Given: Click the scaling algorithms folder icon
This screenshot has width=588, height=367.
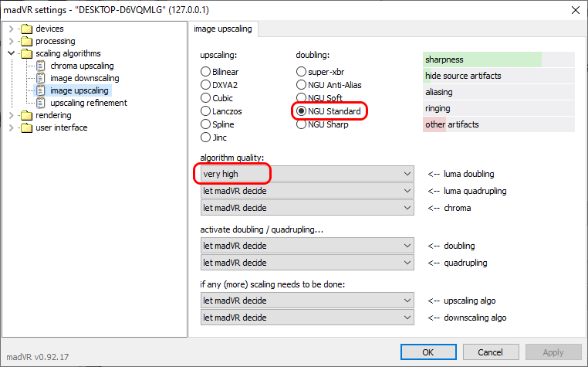Looking at the screenshot, I should pyautogui.click(x=26, y=53).
